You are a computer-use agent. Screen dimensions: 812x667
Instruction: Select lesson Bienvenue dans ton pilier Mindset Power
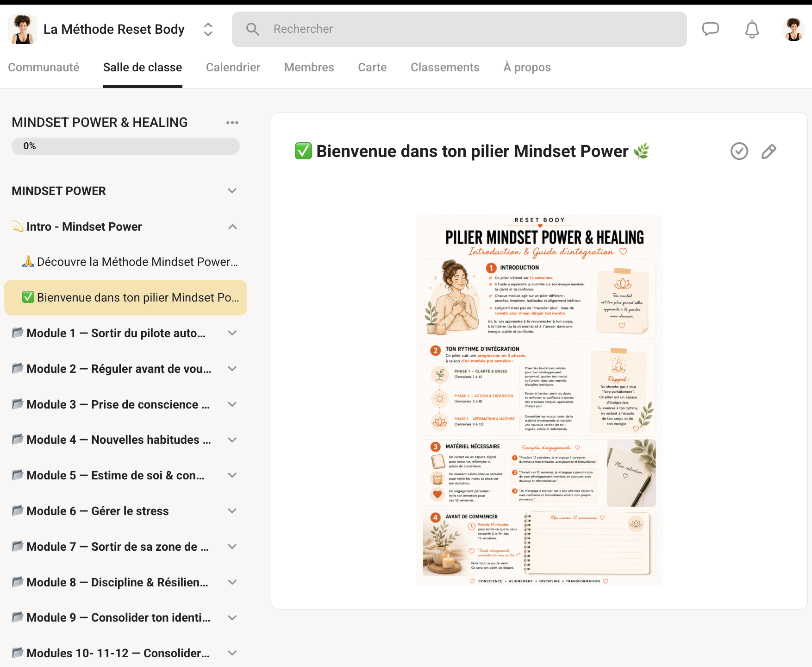click(x=125, y=298)
